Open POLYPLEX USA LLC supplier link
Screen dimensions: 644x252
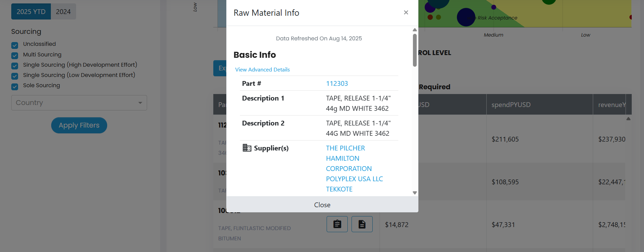(x=354, y=179)
